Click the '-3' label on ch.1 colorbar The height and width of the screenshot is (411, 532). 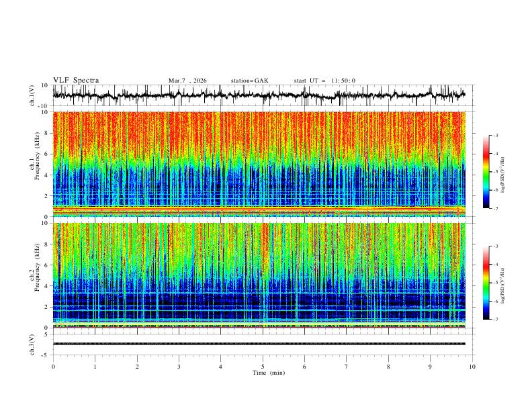pyautogui.click(x=496, y=135)
